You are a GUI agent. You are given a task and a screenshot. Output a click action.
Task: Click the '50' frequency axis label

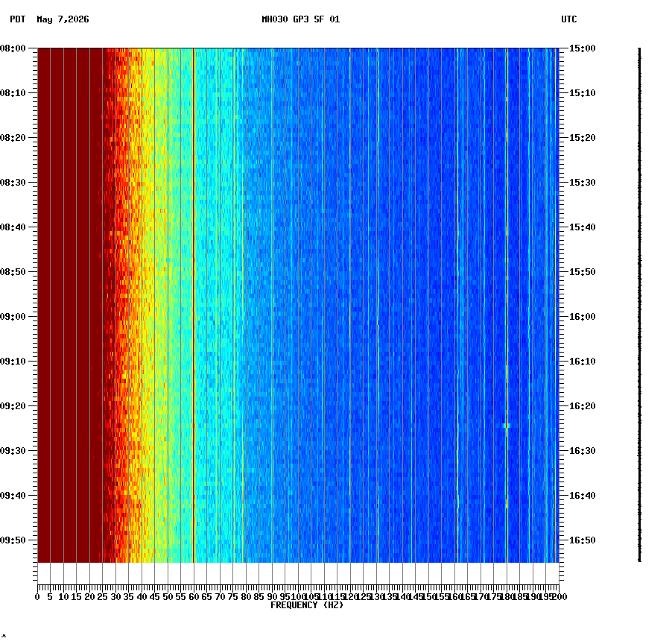pos(168,597)
